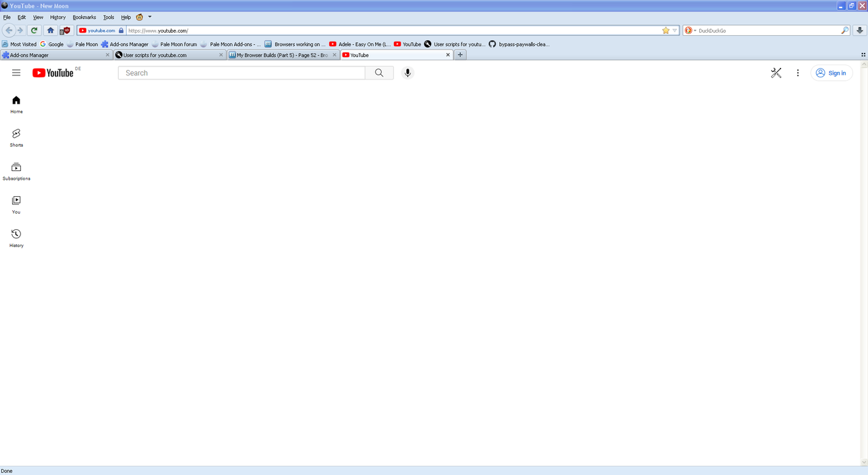Switch to My Browser Builds (Part 5) tab
Image resolution: width=868 pixels, height=475 pixels.
[283, 55]
